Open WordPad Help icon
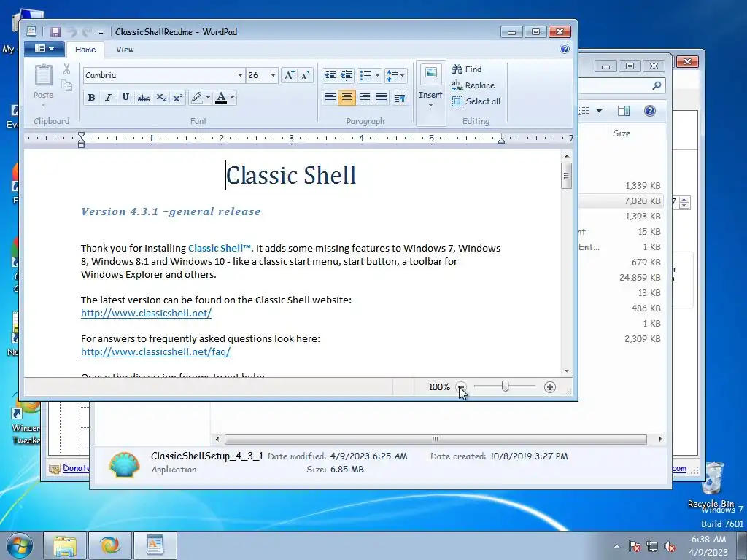Screen dimensions: 747x560 click(565, 49)
